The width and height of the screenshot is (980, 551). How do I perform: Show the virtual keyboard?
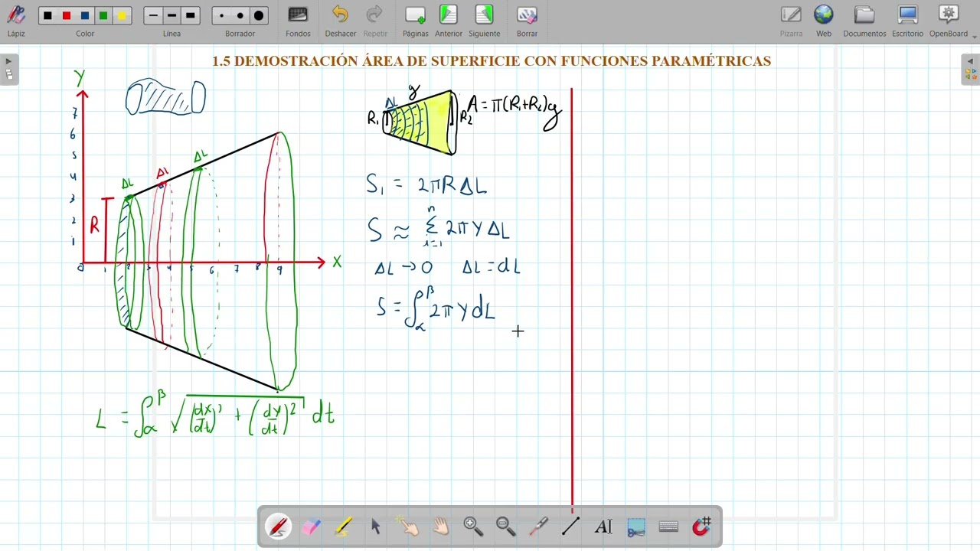tap(668, 527)
